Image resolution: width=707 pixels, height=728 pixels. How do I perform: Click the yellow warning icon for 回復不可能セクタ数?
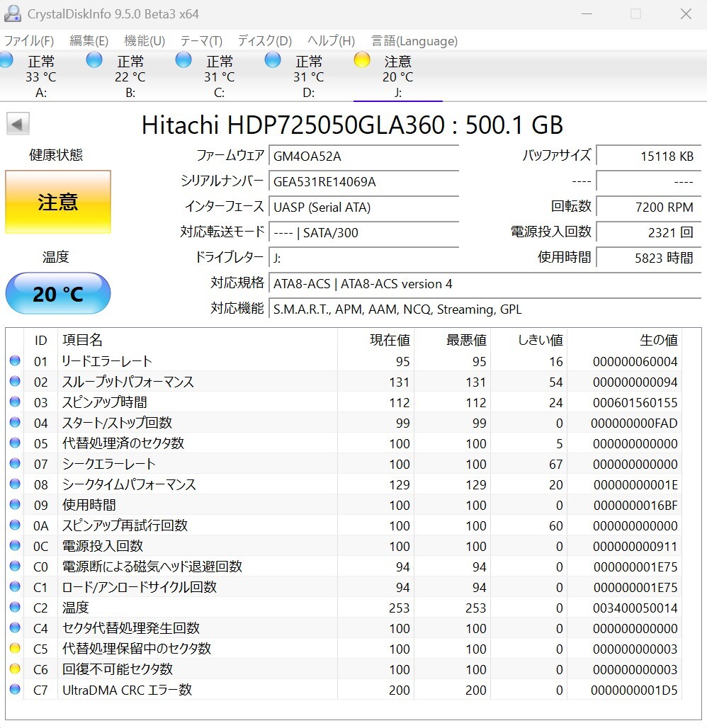click(x=15, y=668)
